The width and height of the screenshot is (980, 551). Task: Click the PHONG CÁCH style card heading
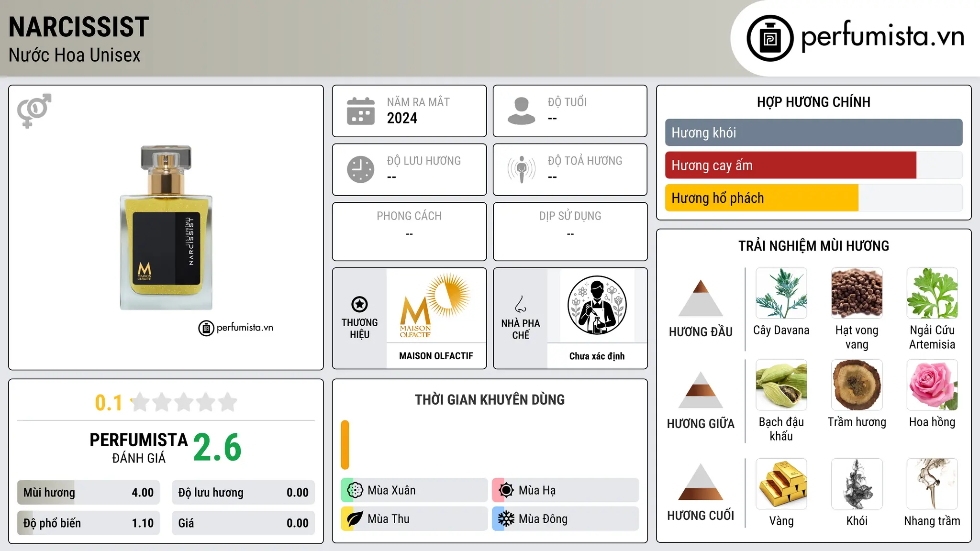[409, 216]
